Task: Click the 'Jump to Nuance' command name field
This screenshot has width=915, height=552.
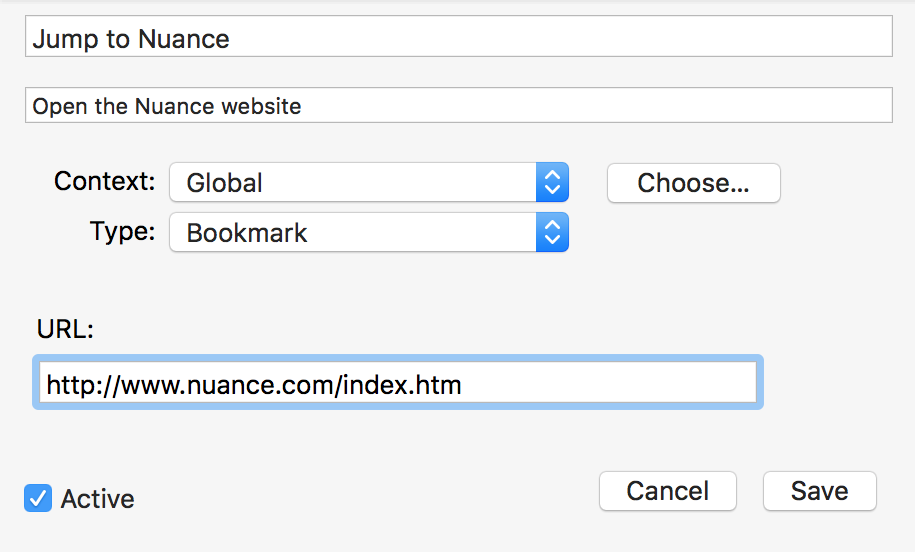Action: click(459, 36)
